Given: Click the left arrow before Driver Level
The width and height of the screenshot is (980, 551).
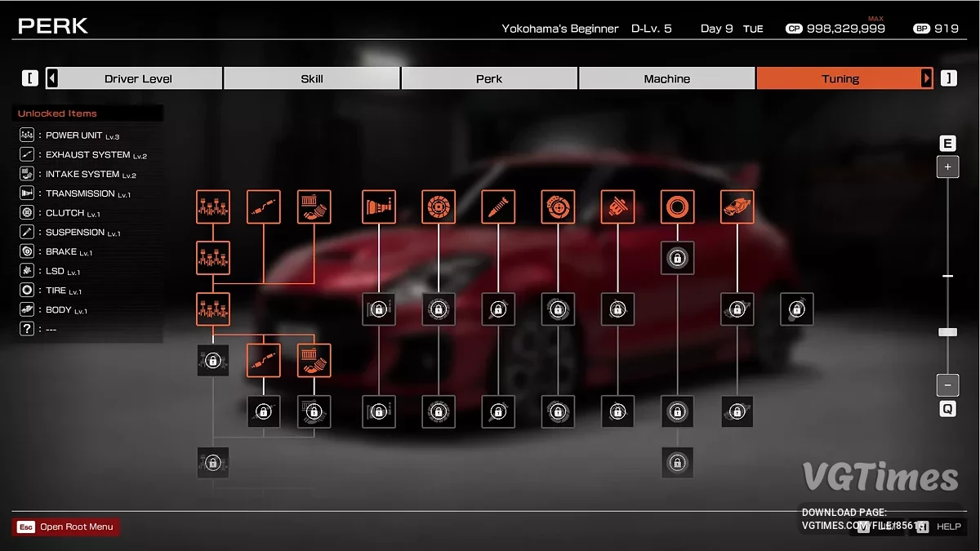Looking at the screenshot, I should pyautogui.click(x=51, y=78).
